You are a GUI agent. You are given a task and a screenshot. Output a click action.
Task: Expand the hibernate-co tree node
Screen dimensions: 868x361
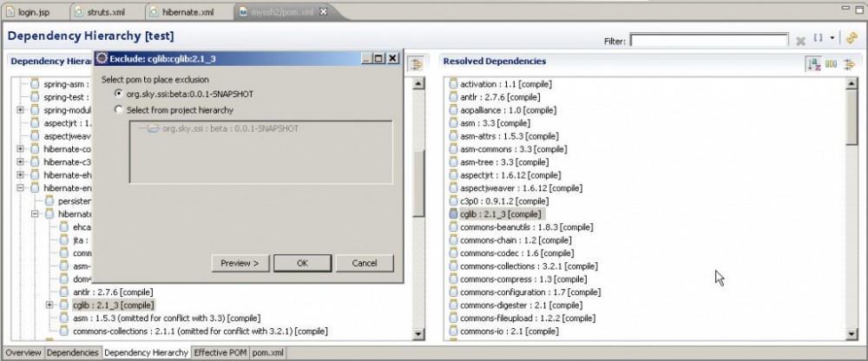[x=21, y=149]
